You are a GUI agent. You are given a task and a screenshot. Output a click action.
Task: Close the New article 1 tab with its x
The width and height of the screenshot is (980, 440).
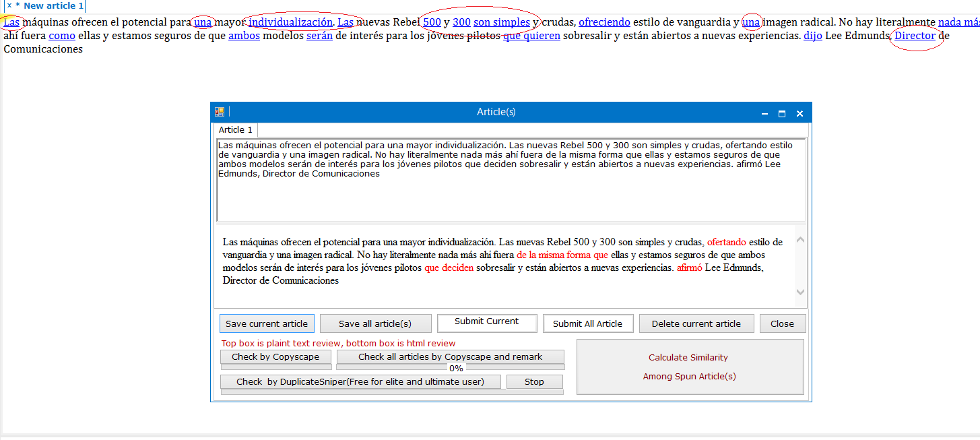click(9, 5)
